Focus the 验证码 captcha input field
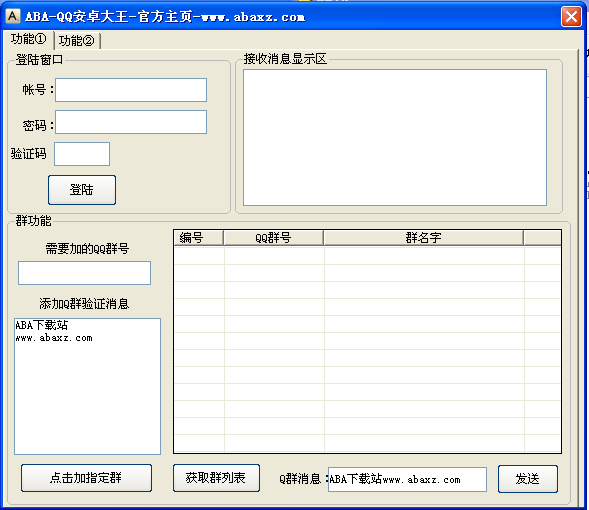589x510 pixels. pos(82,154)
